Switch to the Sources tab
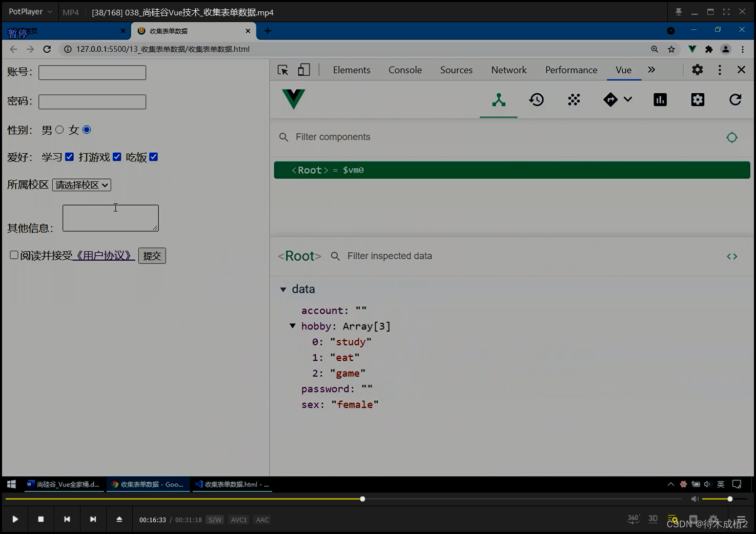Image resolution: width=756 pixels, height=534 pixels. click(456, 70)
